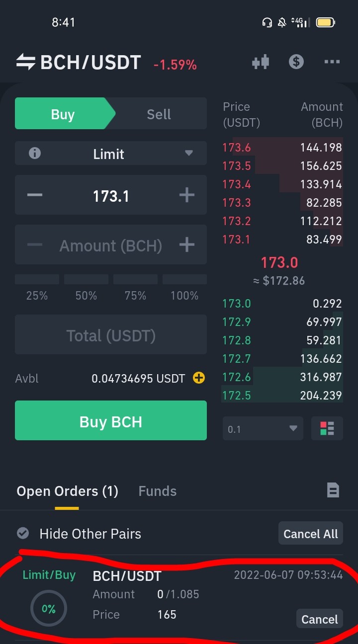This screenshot has height=644, width=358.
Task: Open the three-dot more menu
Action: (332, 62)
